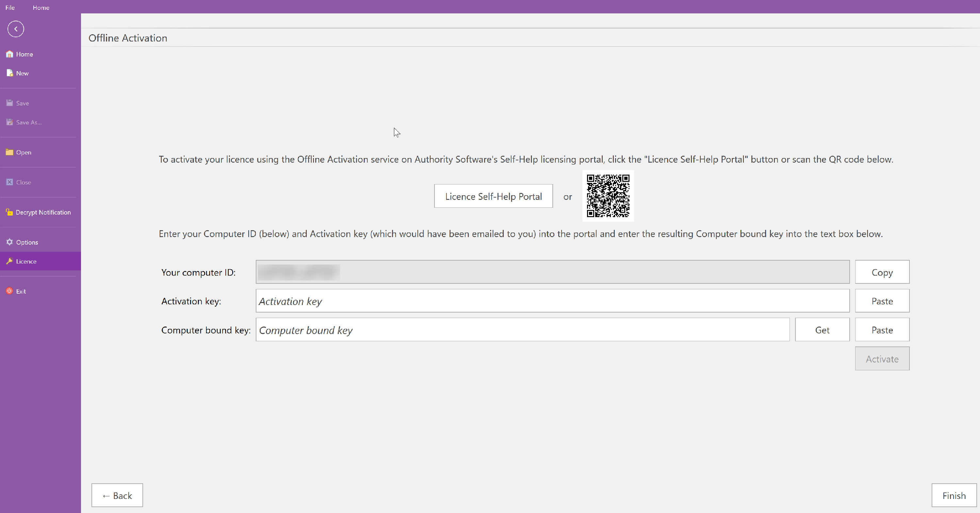Viewport: 980px width, 513px height.
Task: Click the circular back arrow icon
Action: 16,29
